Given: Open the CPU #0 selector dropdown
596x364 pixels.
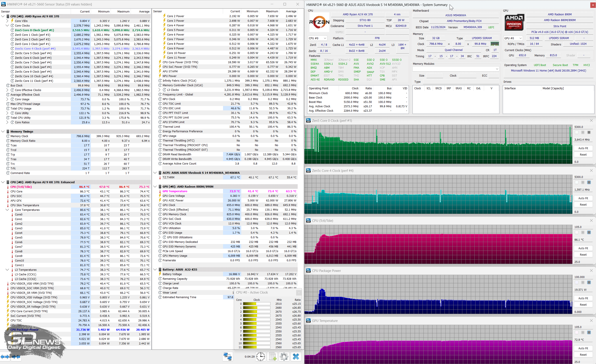Looking at the screenshot, I should click(x=318, y=38).
